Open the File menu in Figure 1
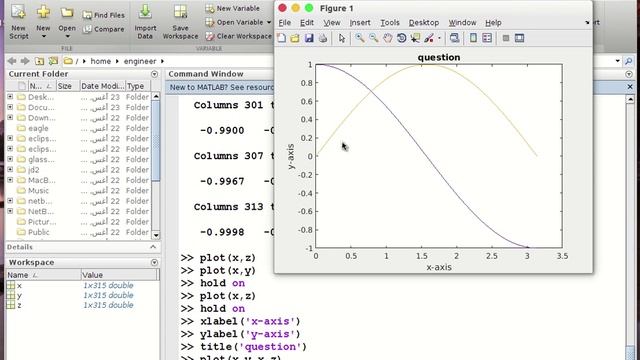640x360 pixels. (284, 23)
